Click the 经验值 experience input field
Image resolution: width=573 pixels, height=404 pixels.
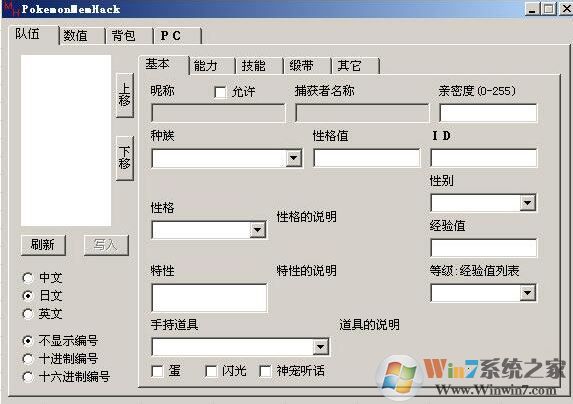(484, 248)
